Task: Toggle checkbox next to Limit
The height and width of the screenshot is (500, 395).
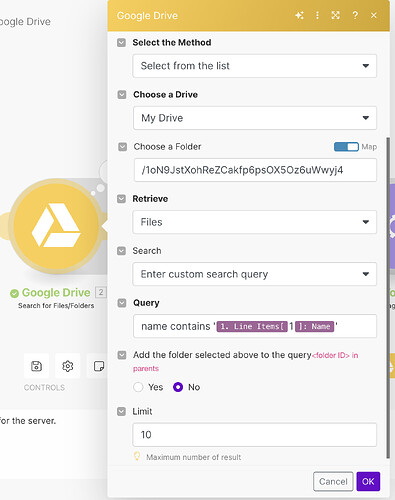Action: (121, 412)
